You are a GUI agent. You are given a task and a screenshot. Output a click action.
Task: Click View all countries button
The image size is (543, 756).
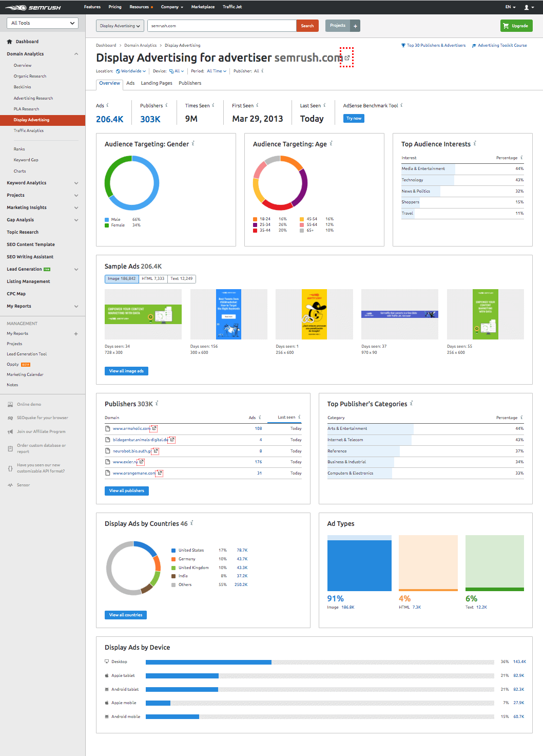click(x=126, y=615)
